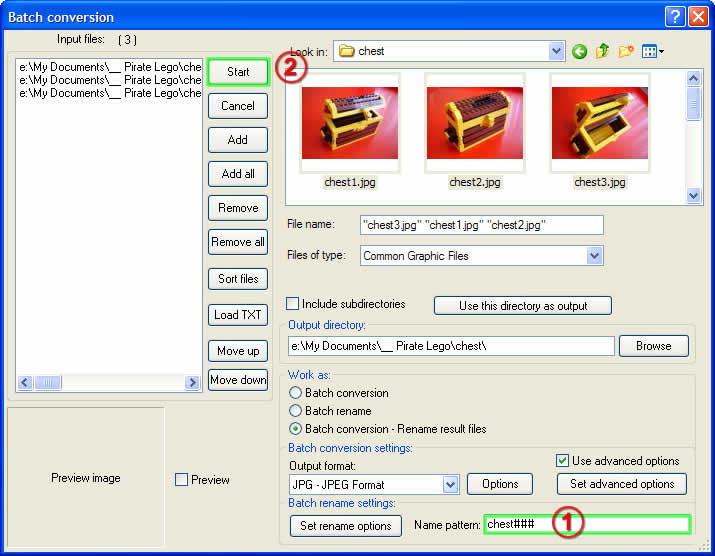Toggle Use advanced options checkbox
The image size is (715, 556).
562,460
